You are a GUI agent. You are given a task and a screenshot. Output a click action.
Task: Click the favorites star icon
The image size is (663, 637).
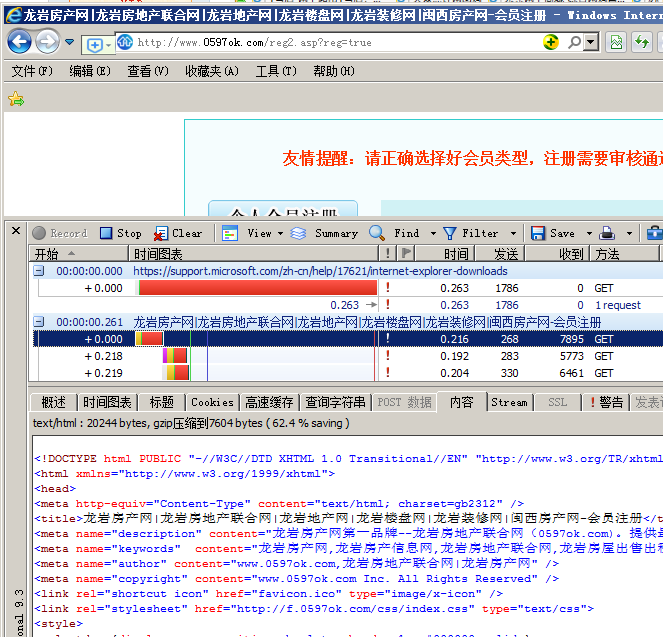click(x=16, y=99)
